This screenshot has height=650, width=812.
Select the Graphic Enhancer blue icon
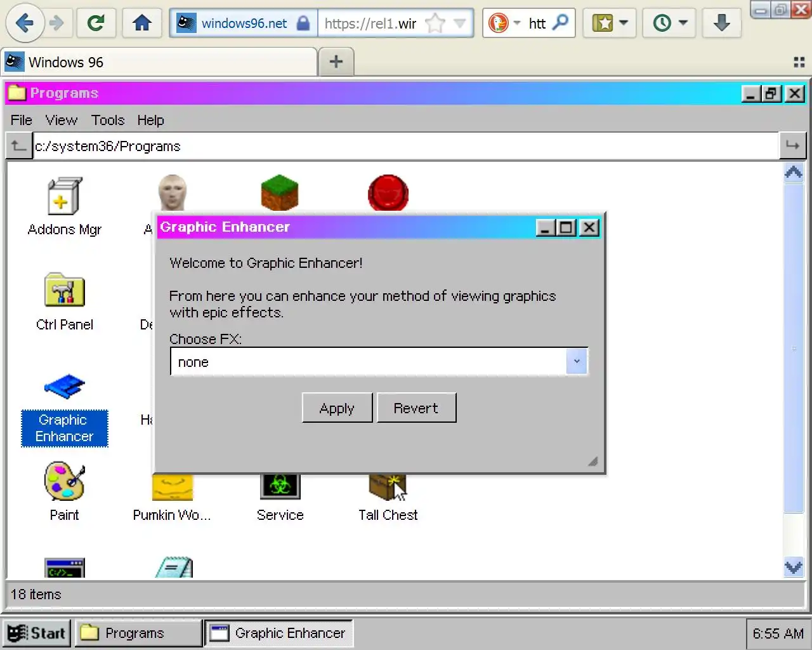pos(64,387)
